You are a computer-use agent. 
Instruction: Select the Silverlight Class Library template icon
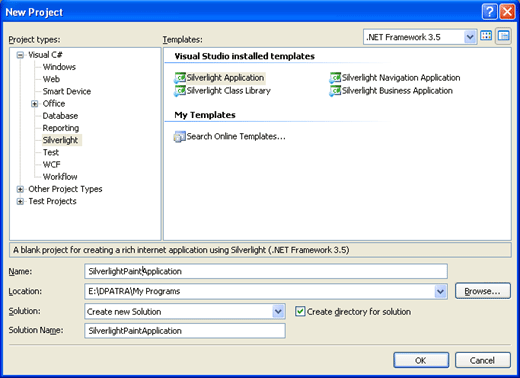180,91
